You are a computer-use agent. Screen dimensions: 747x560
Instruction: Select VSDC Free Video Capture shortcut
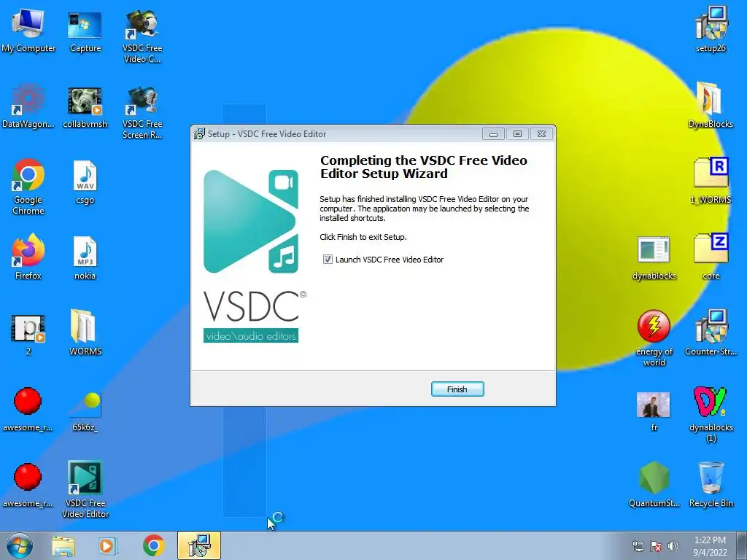142,36
